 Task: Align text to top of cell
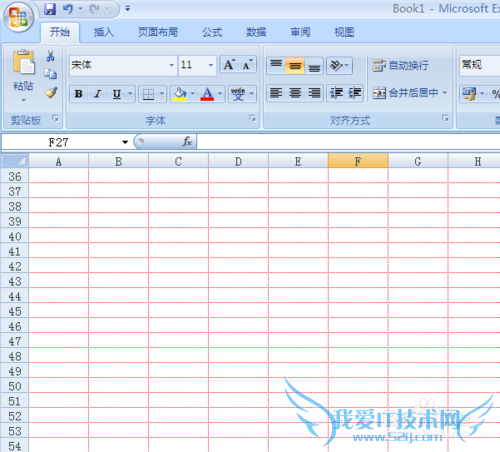coord(276,65)
